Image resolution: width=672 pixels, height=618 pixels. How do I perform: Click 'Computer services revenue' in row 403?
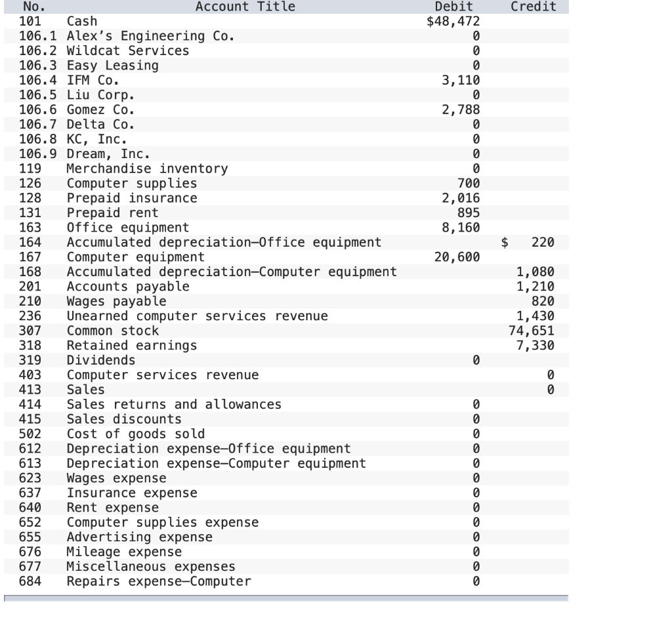tap(163, 375)
